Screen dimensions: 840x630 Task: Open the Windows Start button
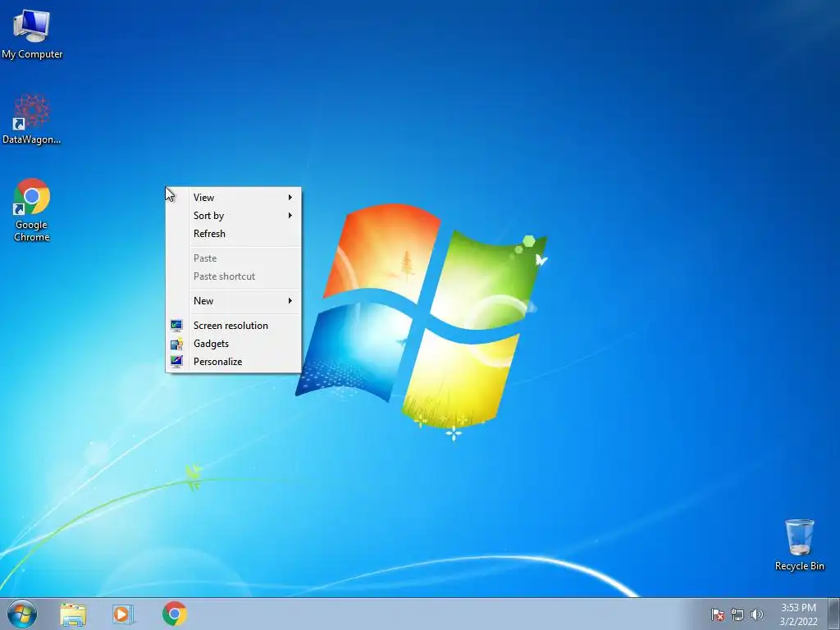(22, 614)
